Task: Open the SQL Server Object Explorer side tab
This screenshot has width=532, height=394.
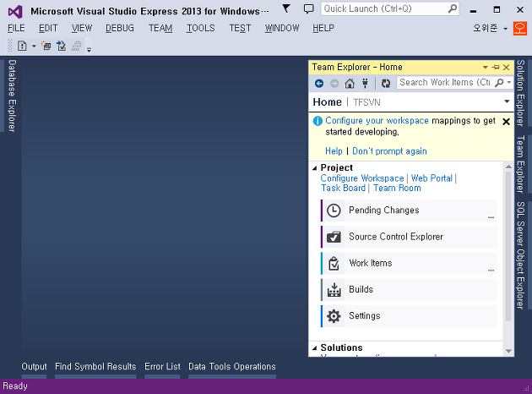Action: point(520,255)
